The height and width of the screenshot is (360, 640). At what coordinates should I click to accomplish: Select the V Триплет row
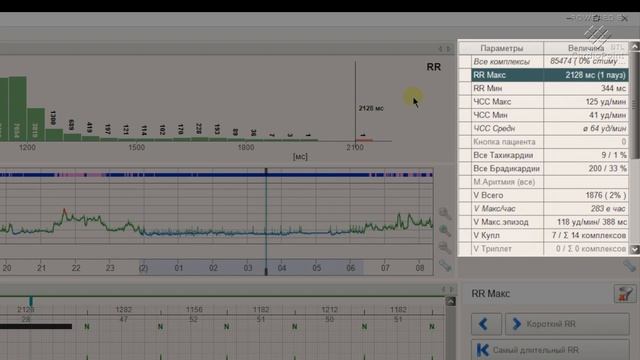pos(549,249)
